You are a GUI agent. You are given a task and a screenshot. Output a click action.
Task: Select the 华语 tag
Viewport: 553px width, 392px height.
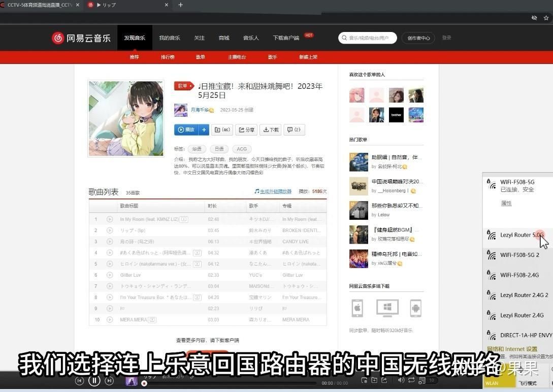point(197,149)
